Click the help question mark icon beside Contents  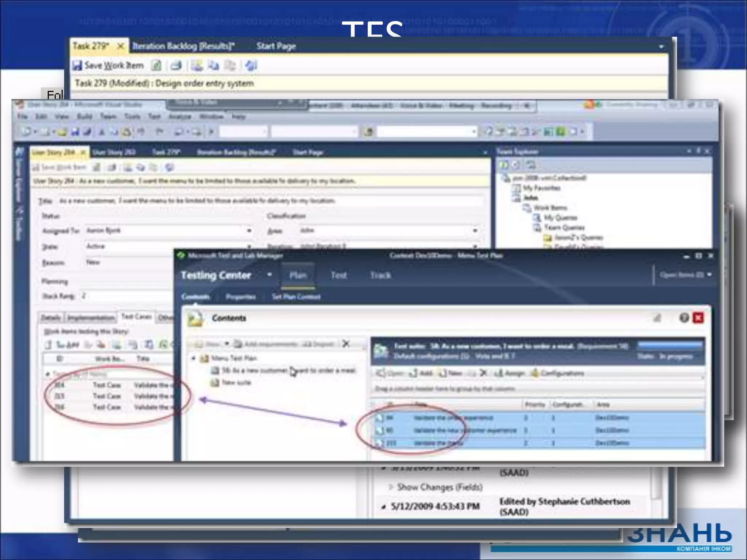tap(684, 318)
